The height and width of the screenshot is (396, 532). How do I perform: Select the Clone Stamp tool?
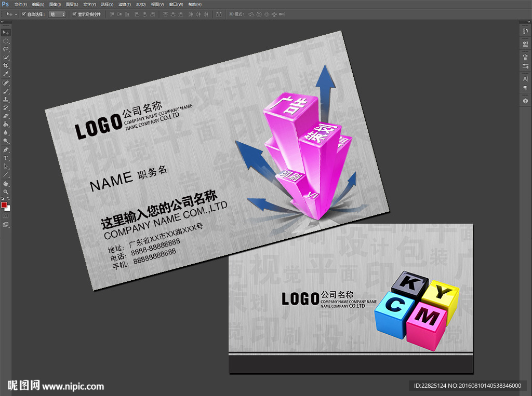6,100
